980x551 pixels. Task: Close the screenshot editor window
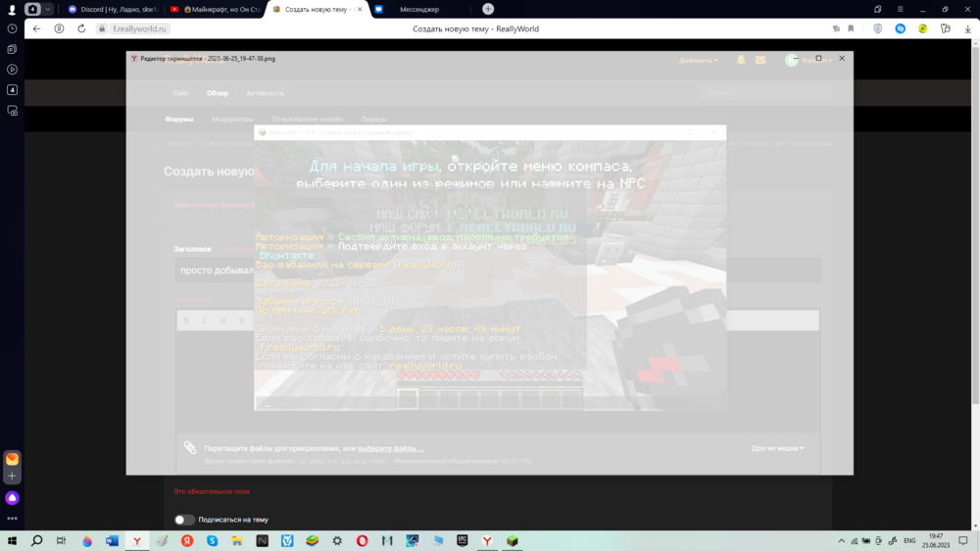[842, 58]
